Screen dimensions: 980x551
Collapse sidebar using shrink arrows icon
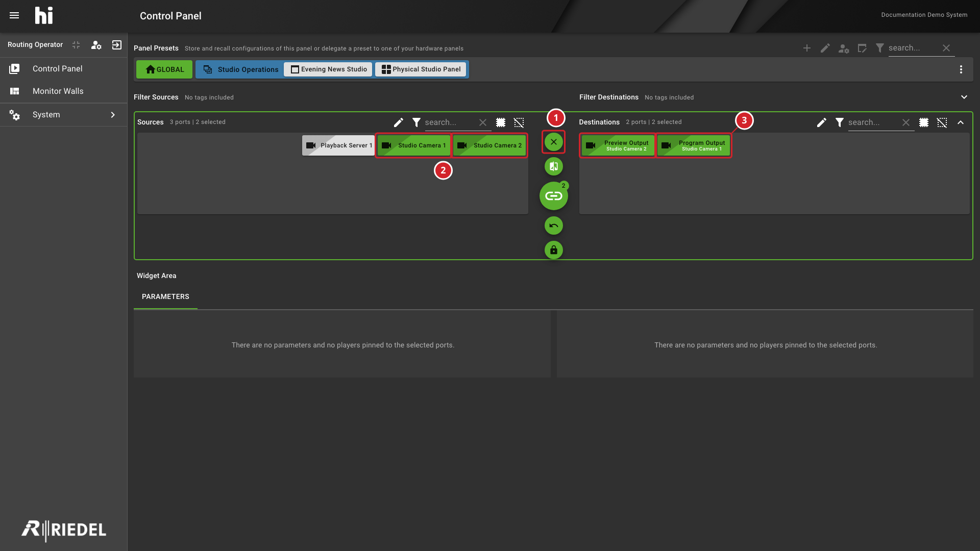[x=76, y=45]
